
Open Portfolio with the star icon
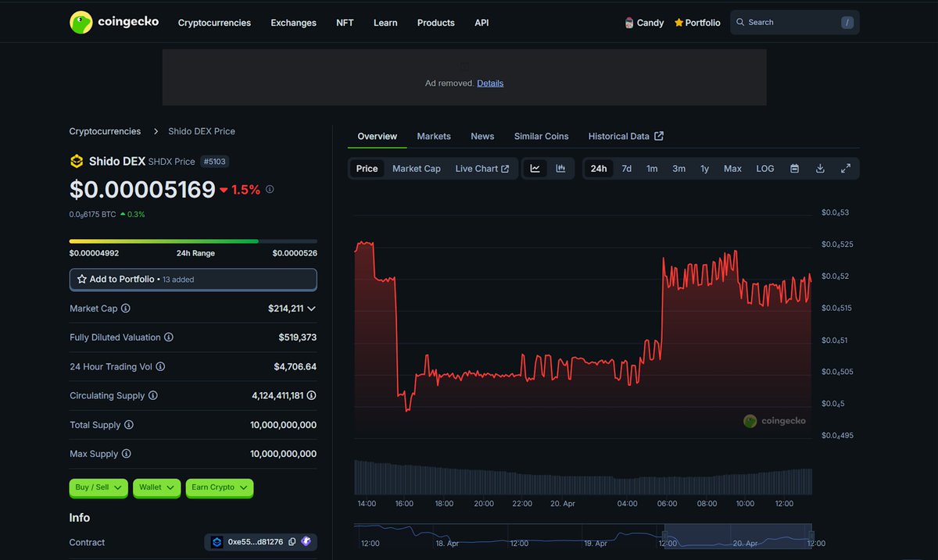pyautogui.click(x=697, y=23)
